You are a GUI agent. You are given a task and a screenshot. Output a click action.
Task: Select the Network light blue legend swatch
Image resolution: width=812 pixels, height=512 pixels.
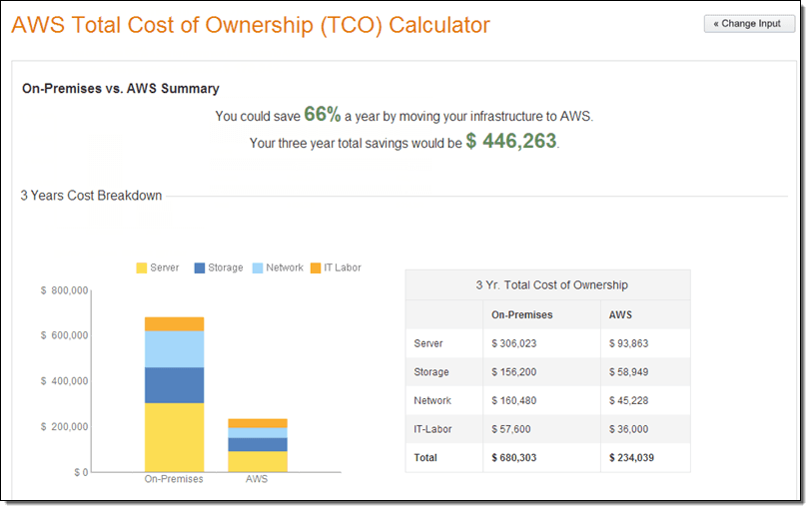tap(258, 267)
